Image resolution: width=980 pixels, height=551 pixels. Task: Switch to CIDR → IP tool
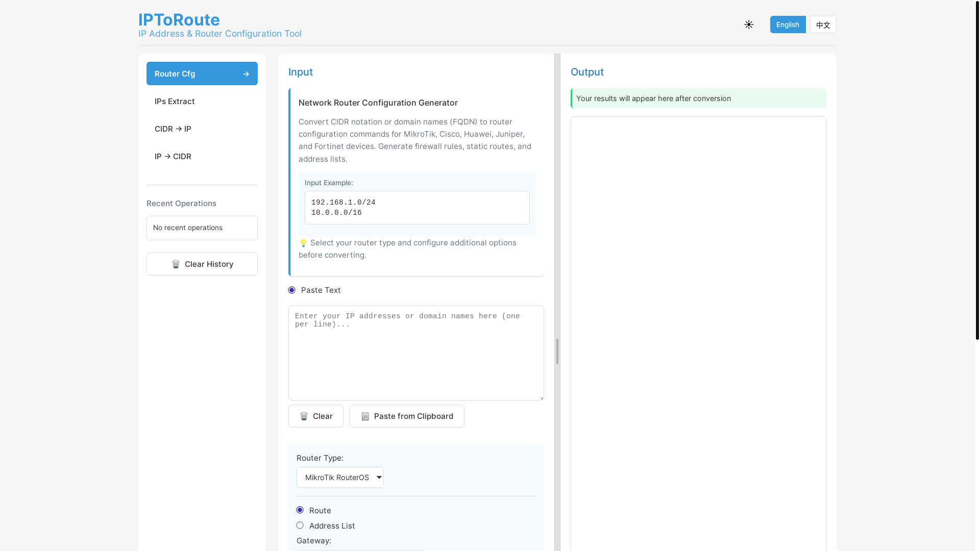202,129
